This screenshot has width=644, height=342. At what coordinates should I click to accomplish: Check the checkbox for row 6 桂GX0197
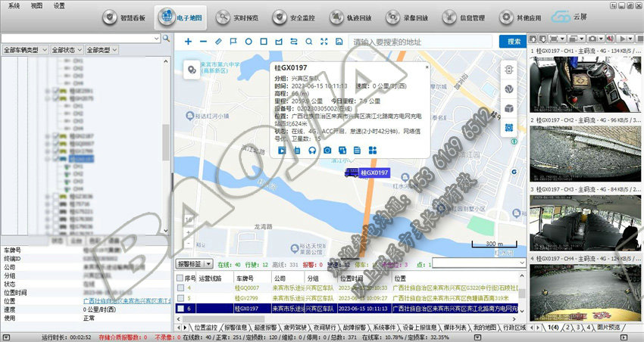tap(180, 309)
